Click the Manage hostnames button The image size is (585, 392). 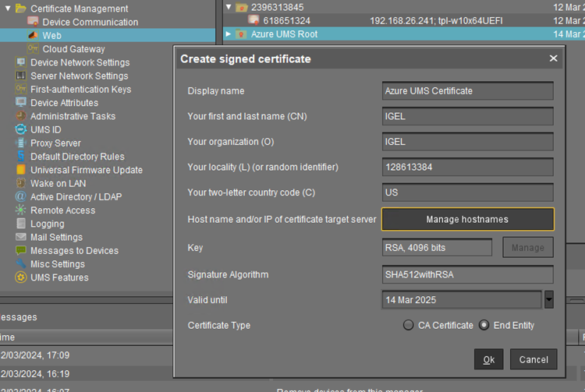pos(467,219)
